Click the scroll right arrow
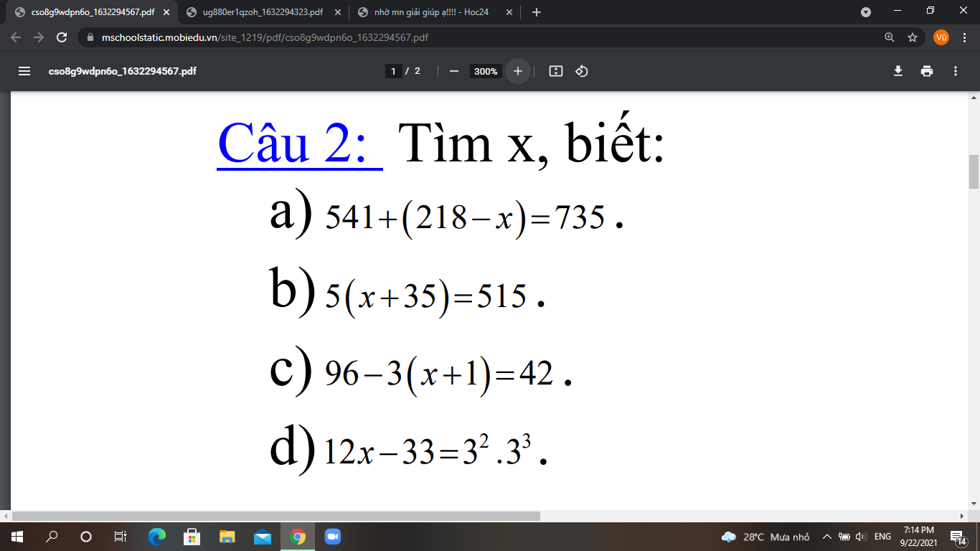This screenshot has width=980, height=551. (963, 516)
